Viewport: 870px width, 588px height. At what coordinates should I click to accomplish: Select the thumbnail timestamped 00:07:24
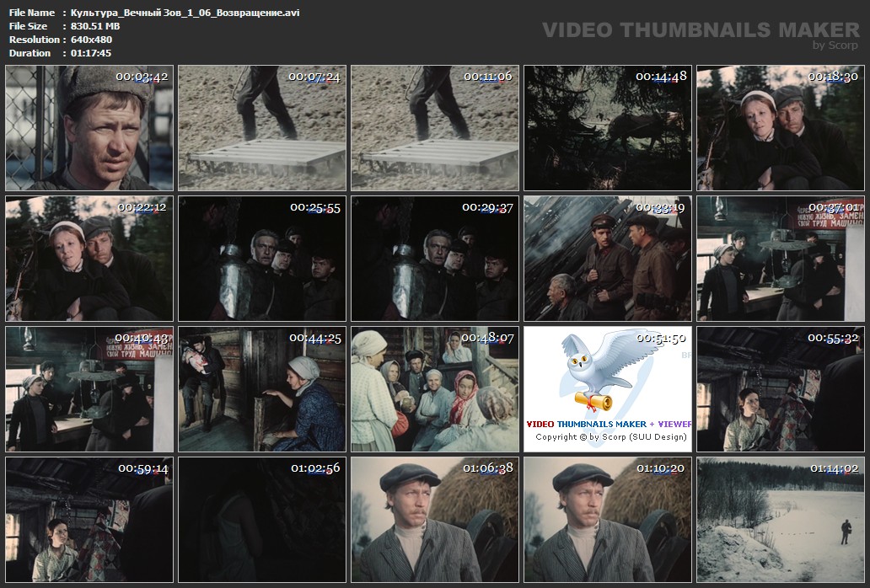click(262, 128)
